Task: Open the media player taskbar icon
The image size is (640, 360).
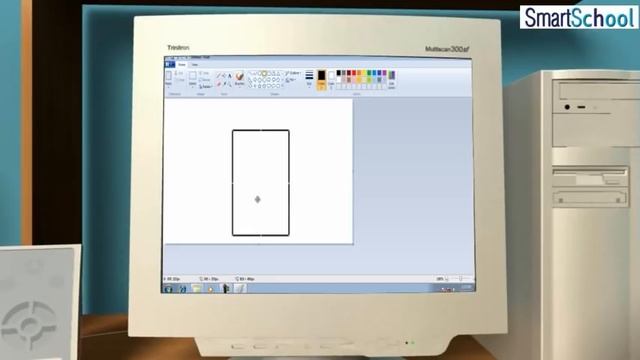Action: coord(211,289)
